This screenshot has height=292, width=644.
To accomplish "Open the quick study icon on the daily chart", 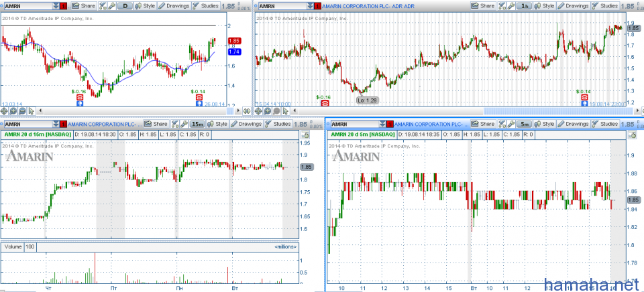I will pos(103,6).
